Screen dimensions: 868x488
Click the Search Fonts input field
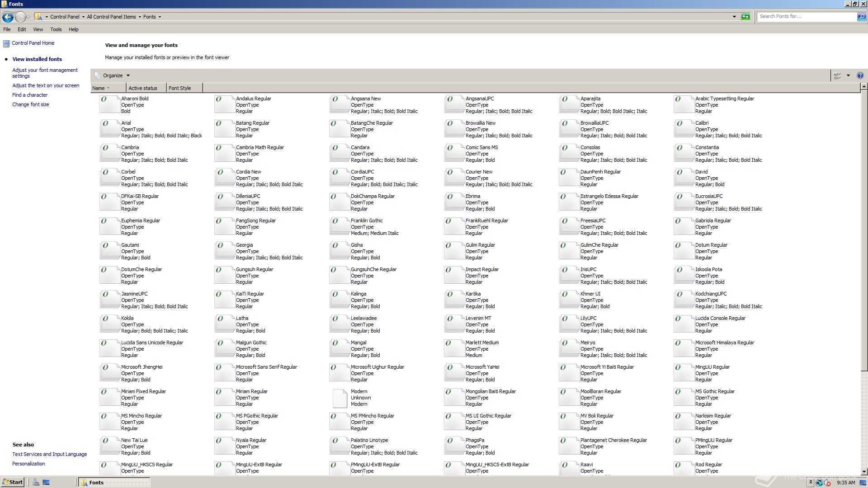[807, 17]
